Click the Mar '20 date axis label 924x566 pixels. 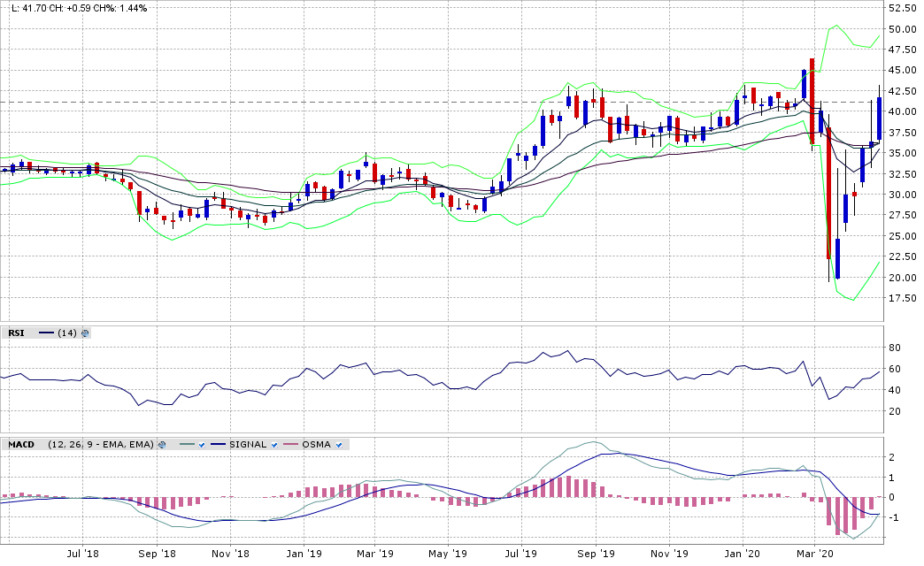[814, 554]
